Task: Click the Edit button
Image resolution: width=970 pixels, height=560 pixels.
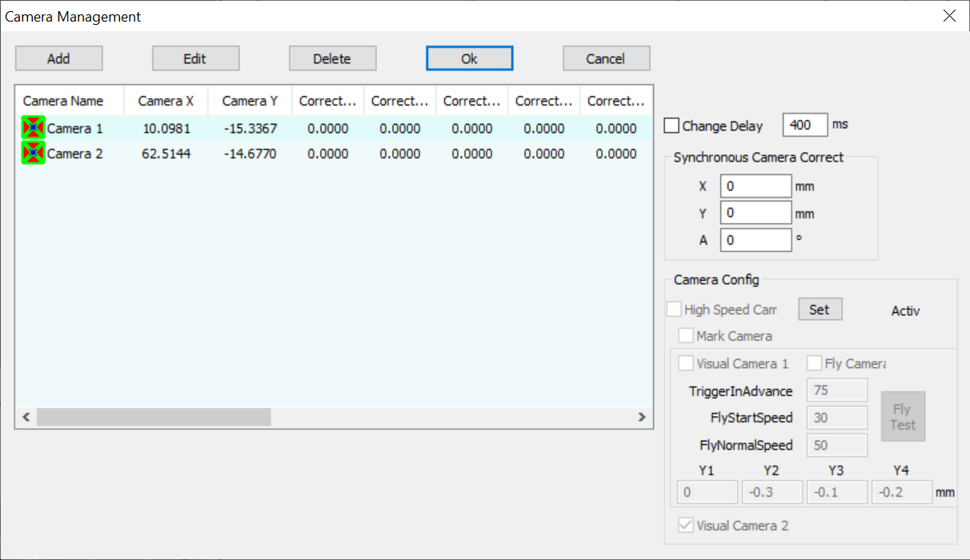Action: point(195,58)
